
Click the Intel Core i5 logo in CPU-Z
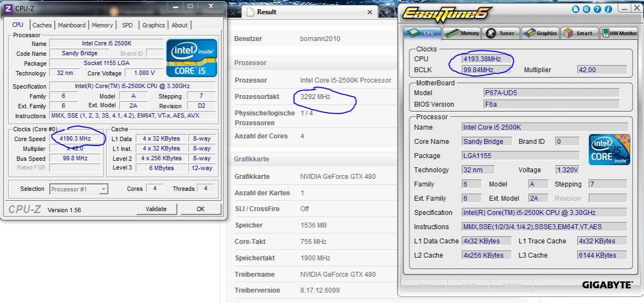[x=192, y=58]
